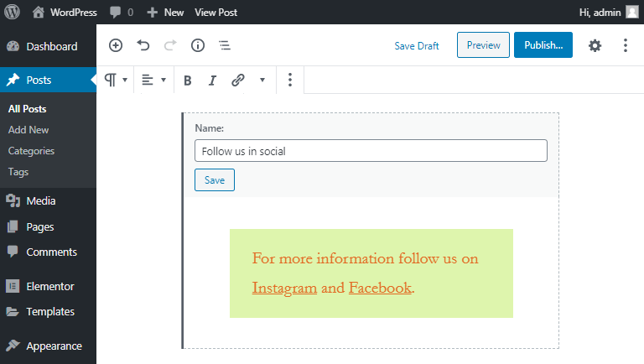This screenshot has width=644, height=364.
Task: Open Categories submenu item
Action: tap(31, 151)
